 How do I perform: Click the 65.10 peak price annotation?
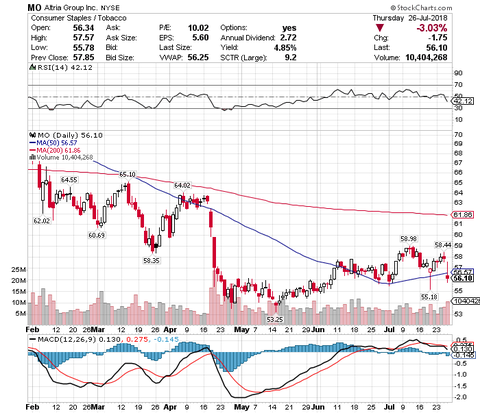pyautogui.click(x=127, y=174)
